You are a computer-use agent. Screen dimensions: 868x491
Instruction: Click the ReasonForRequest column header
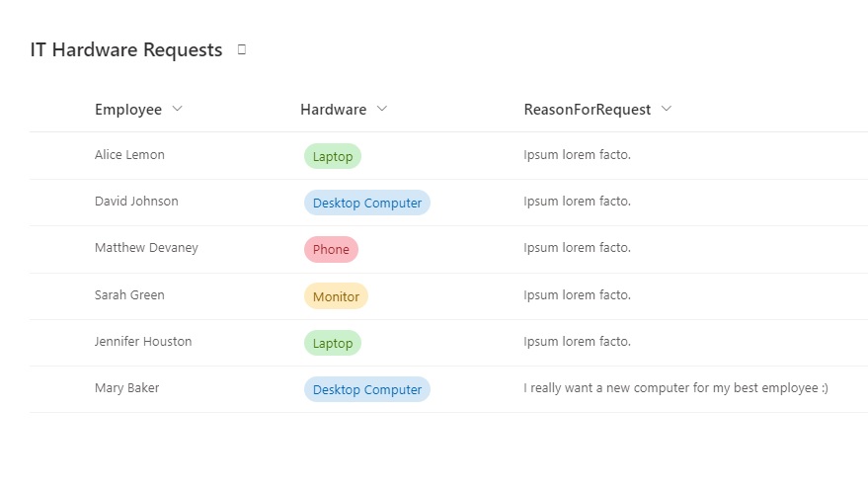(x=588, y=110)
